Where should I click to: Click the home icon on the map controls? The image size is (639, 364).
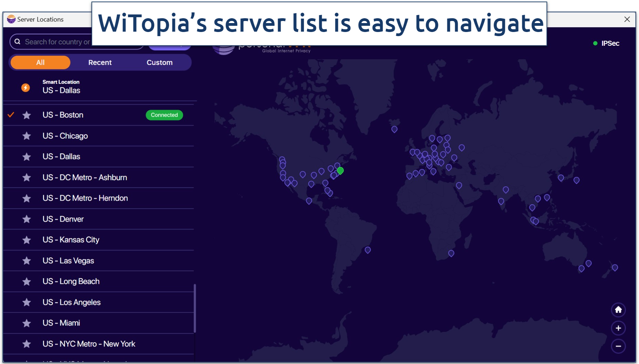pyautogui.click(x=618, y=310)
